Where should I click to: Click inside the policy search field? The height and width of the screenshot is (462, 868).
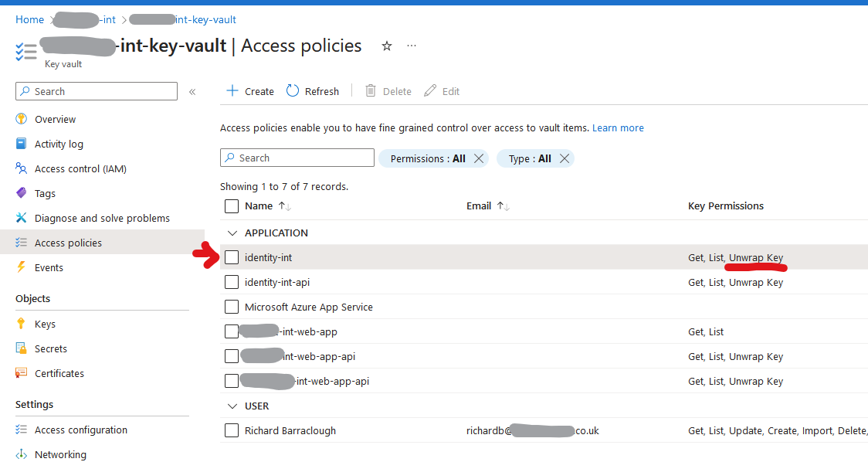pyautogui.click(x=297, y=158)
